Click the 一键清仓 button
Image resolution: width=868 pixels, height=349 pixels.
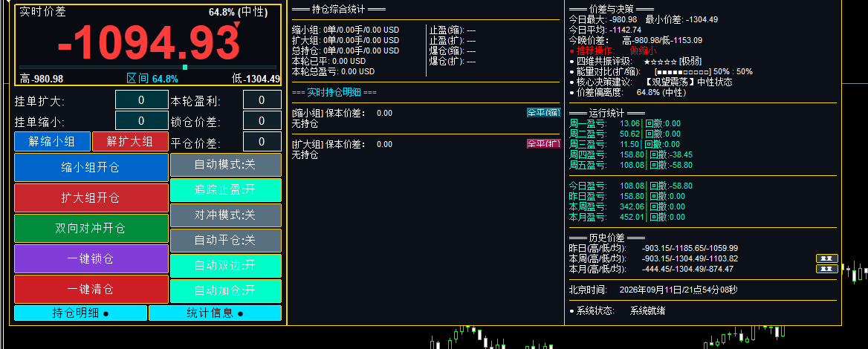coord(91,290)
